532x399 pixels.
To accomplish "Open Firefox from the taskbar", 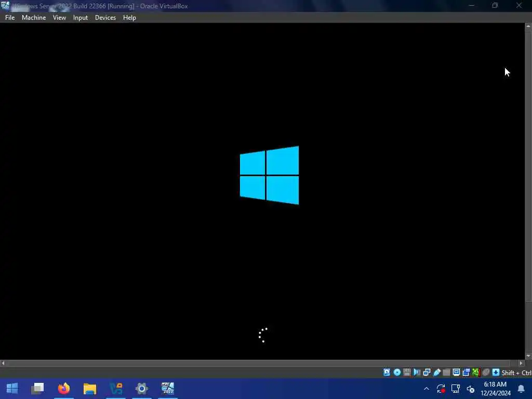I will (64, 389).
